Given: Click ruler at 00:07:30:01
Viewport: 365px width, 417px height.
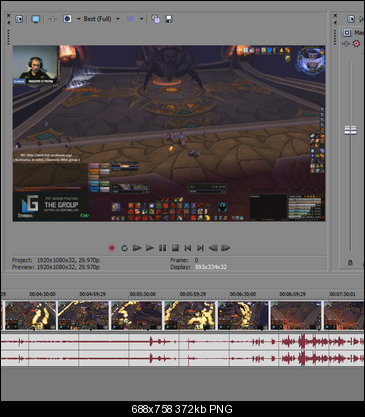Looking at the screenshot, I should coord(343,294).
